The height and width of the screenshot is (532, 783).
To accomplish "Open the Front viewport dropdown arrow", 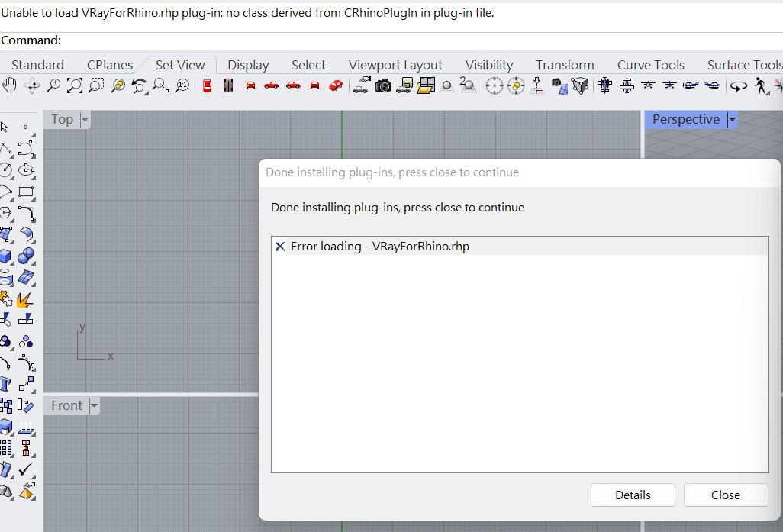I will coord(94,405).
